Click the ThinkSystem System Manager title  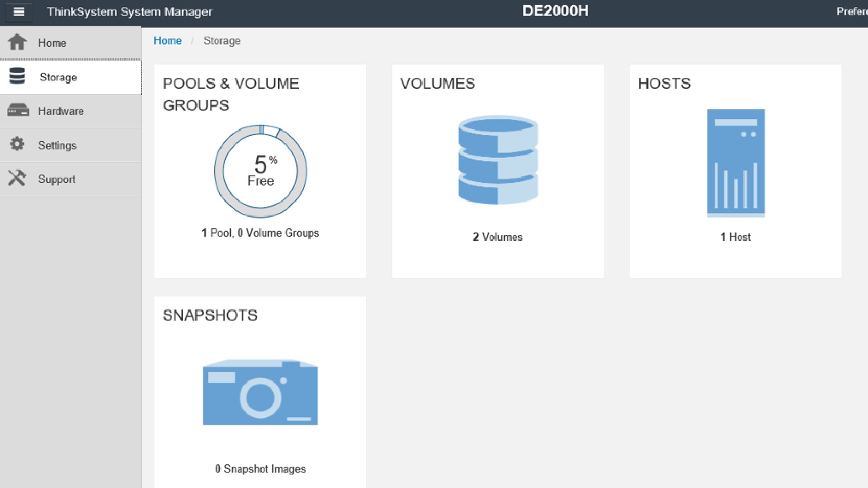click(x=130, y=12)
